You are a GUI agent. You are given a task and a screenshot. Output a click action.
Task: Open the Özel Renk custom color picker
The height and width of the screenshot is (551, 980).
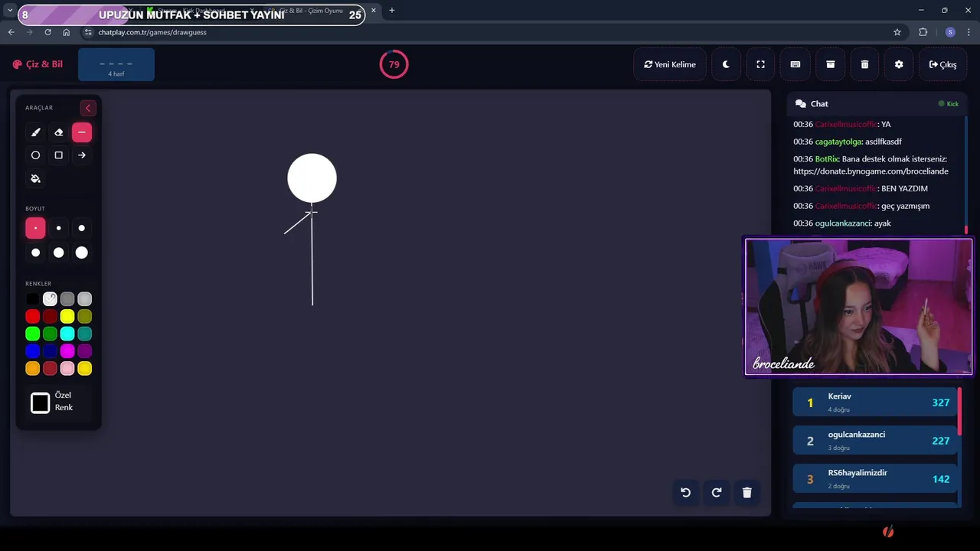click(41, 403)
